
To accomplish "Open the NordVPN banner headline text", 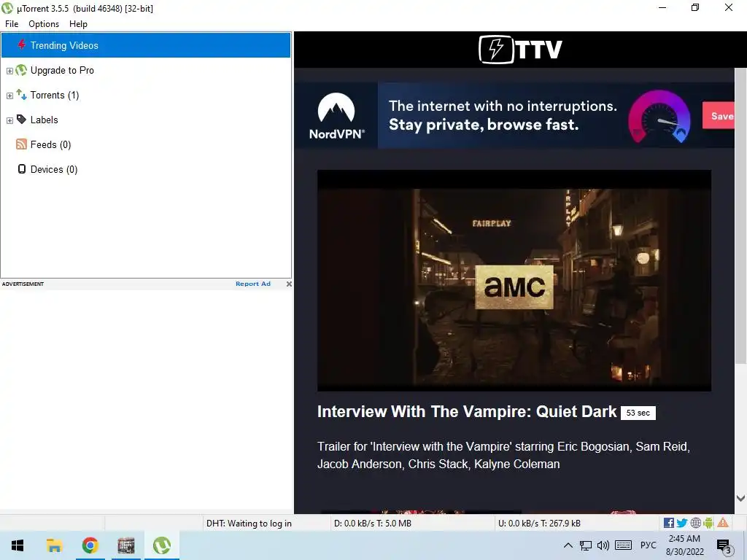I will [503, 115].
